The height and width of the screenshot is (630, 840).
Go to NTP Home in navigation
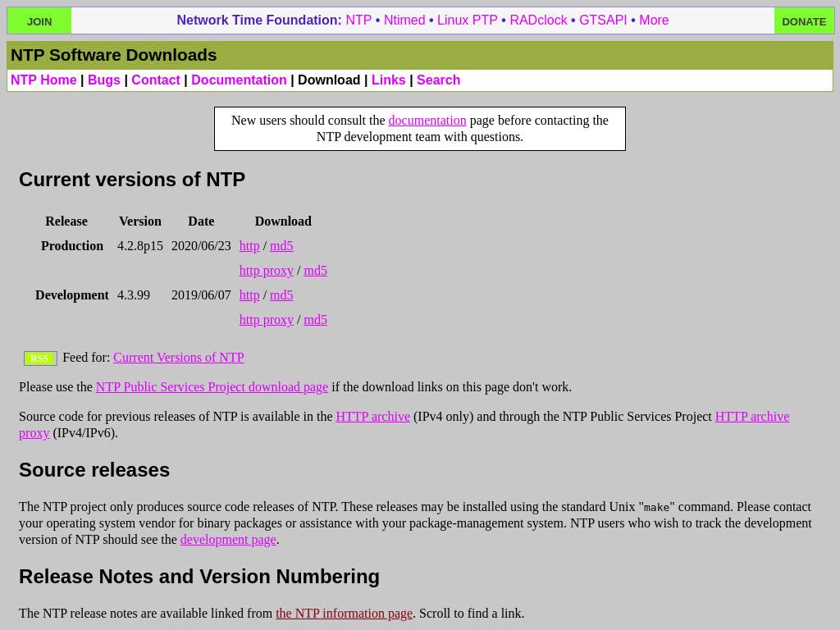(x=43, y=80)
